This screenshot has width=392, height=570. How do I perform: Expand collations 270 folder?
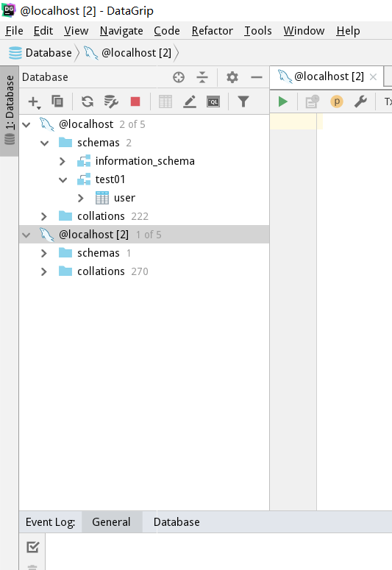[43, 271]
